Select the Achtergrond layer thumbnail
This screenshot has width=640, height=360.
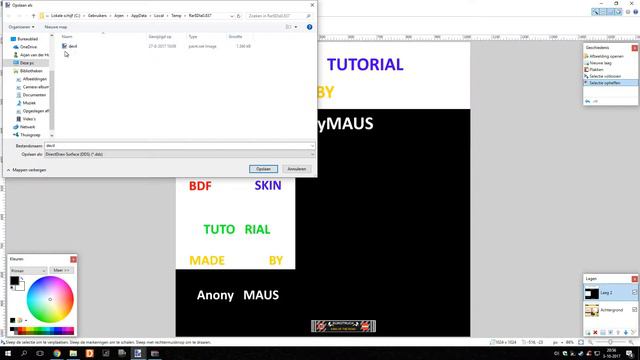(x=591, y=310)
